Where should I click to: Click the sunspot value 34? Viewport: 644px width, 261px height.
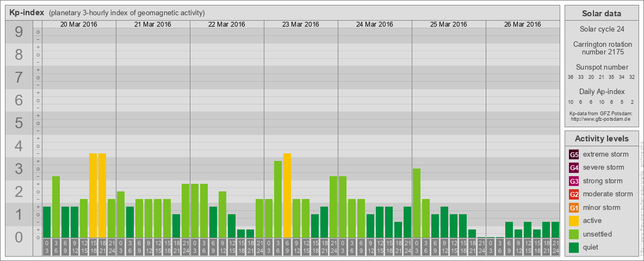coord(622,77)
